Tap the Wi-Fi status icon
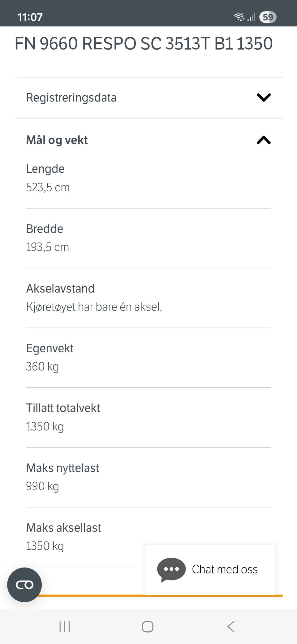This screenshot has height=644, width=297. point(239,17)
